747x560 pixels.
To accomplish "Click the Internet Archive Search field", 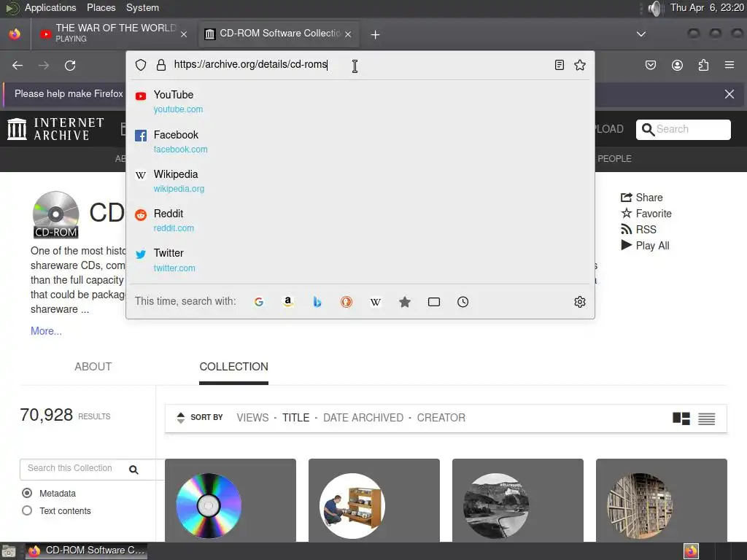I will click(683, 130).
